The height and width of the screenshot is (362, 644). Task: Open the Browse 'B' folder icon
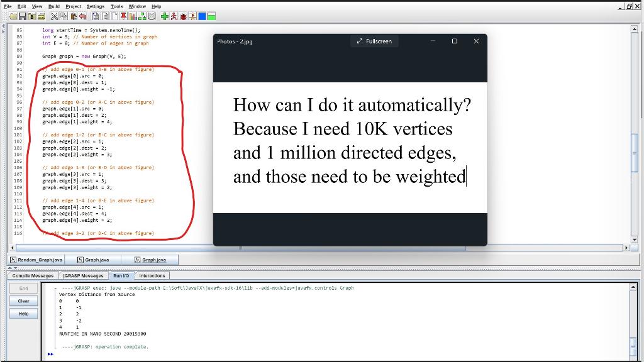pyautogui.click(x=31, y=16)
